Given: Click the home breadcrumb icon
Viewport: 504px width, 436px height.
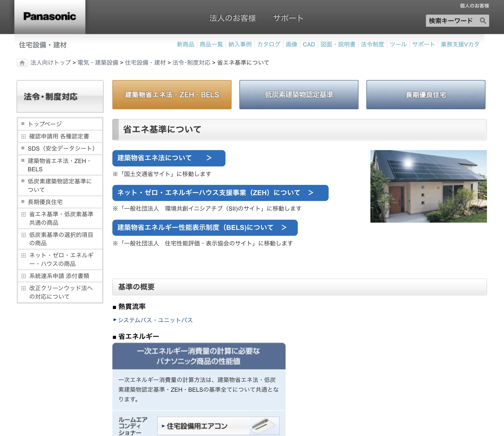Looking at the screenshot, I should 22,63.
